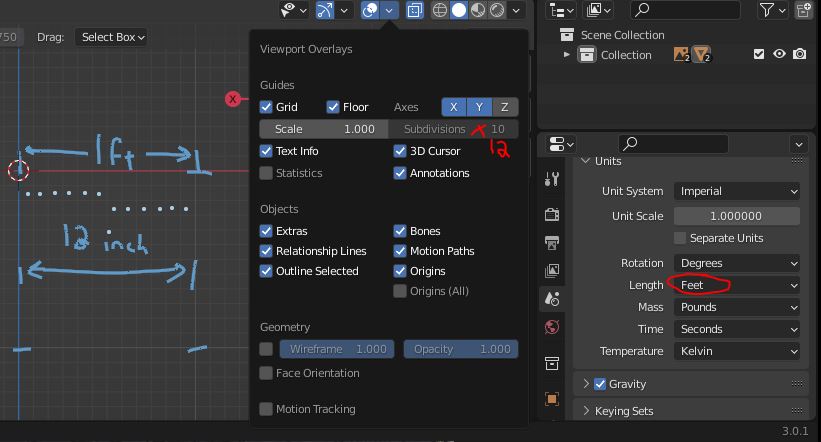The width and height of the screenshot is (821, 442).
Task: Open shading options dropdown arrow
Action: coord(516,10)
